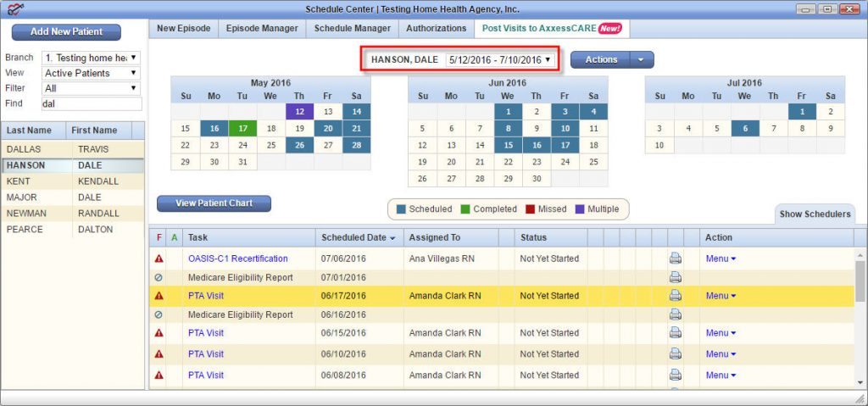Click May 12 purple multiple-visit day
The image size is (868, 406).
[300, 111]
